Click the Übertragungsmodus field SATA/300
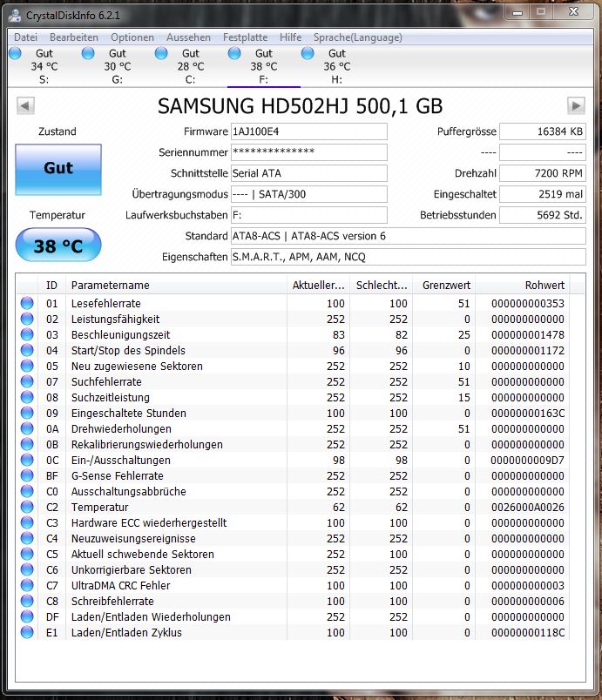The width and height of the screenshot is (602, 700). pyautogui.click(x=309, y=194)
